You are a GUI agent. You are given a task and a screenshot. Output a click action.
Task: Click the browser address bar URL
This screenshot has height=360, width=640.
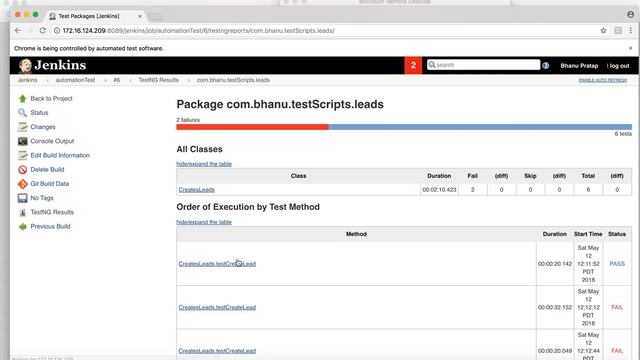tap(198, 31)
